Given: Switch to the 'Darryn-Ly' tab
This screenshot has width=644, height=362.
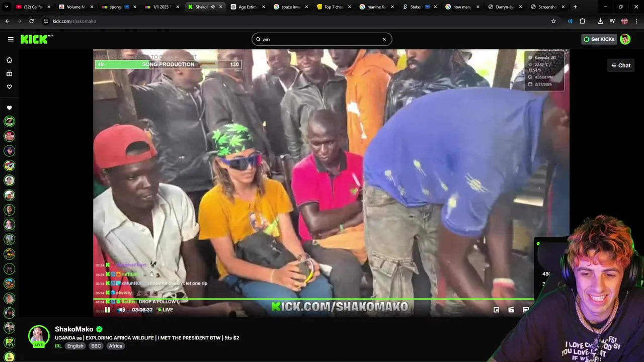Looking at the screenshot, I should pyautogui.click(x=504, y=7).
